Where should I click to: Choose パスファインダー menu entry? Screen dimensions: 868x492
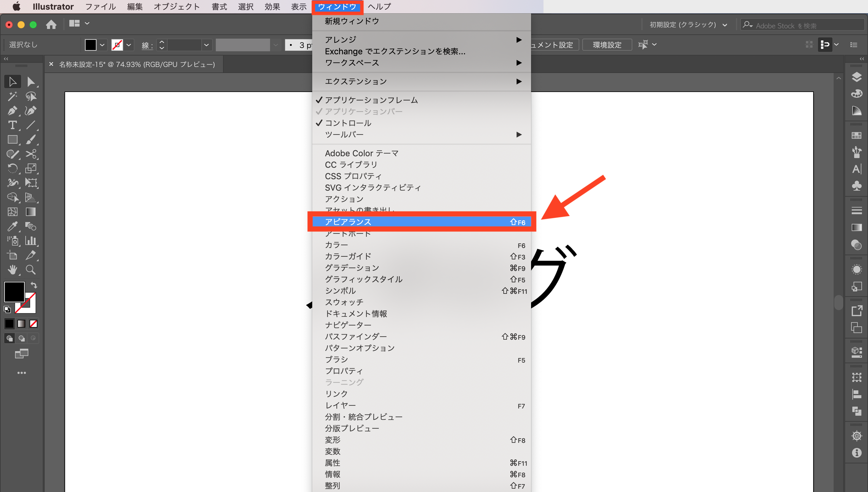[x=421, y=337]
